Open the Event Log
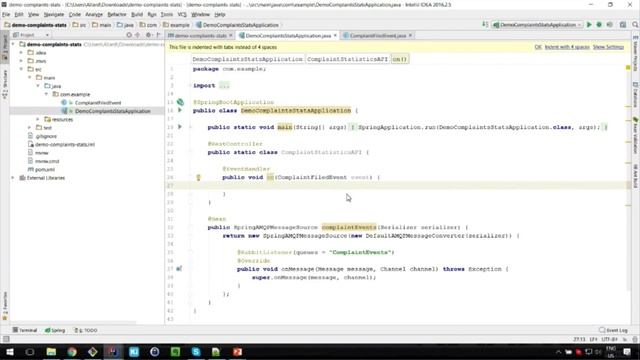The height and width of the screenshot is (360, 640). pyautogui.click(x=613, y=330)
